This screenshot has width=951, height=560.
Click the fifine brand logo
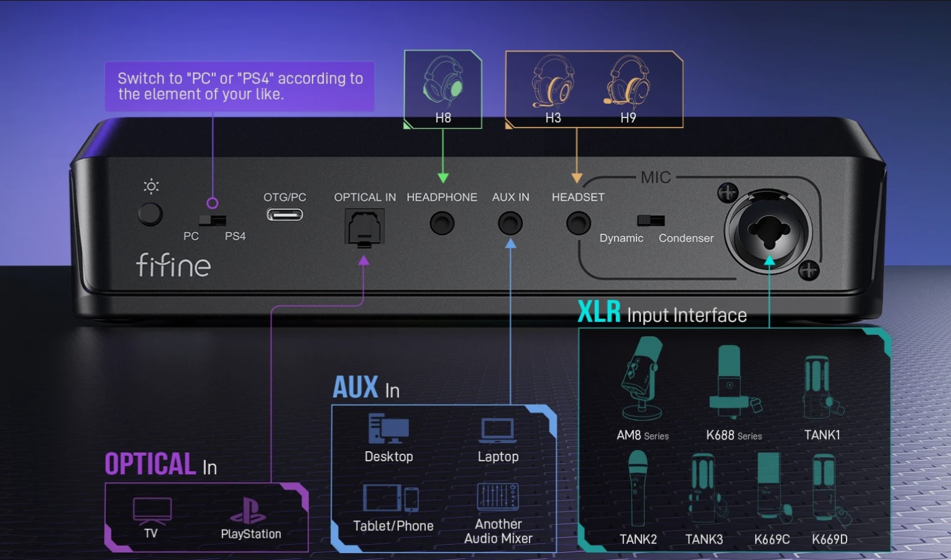click(173, 265)
